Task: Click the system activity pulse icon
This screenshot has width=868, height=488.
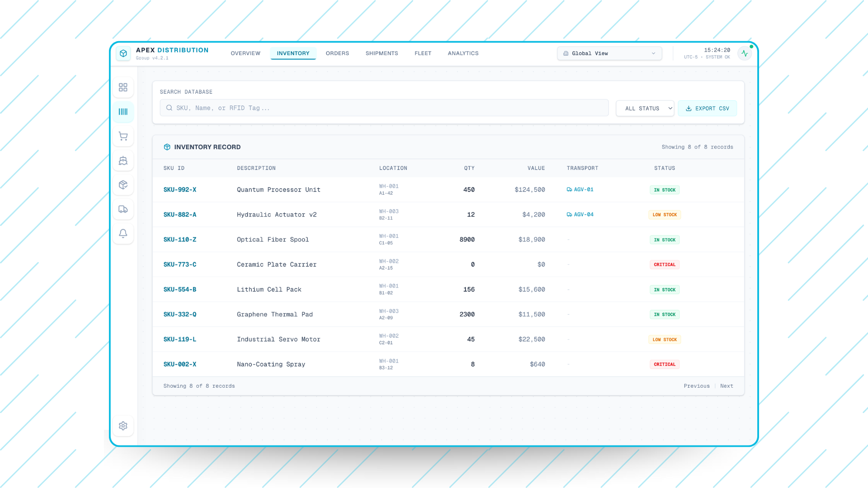Action: 745,53
